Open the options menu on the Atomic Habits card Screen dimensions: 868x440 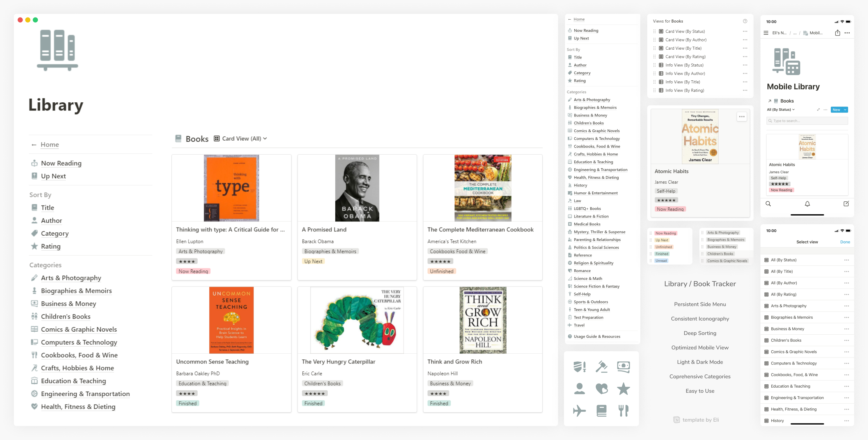[x=742, y=116]
